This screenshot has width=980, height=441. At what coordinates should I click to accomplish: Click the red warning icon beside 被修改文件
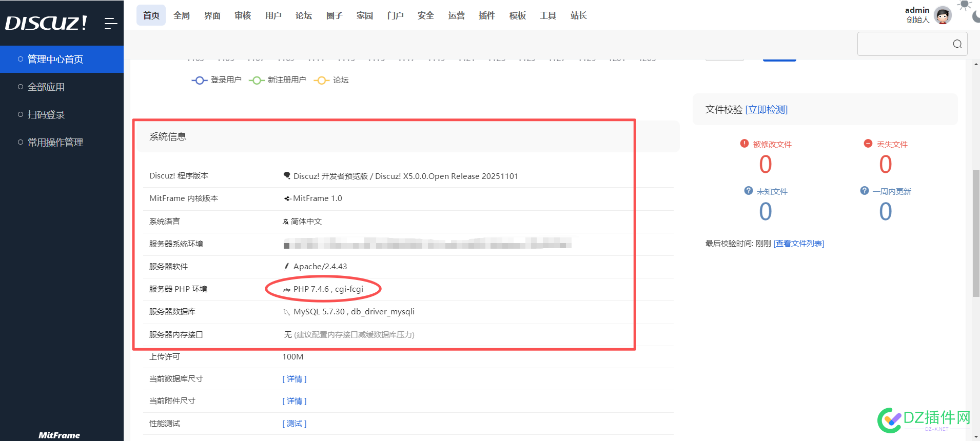tap(744, 144)
